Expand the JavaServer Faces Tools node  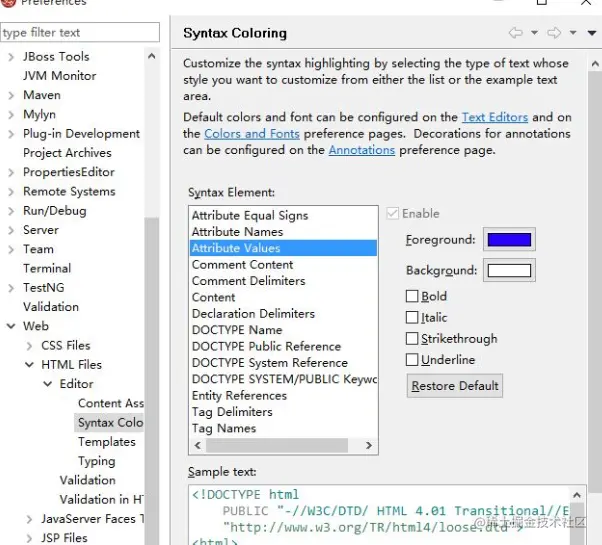pyautogui.click(x=30, y=519)
